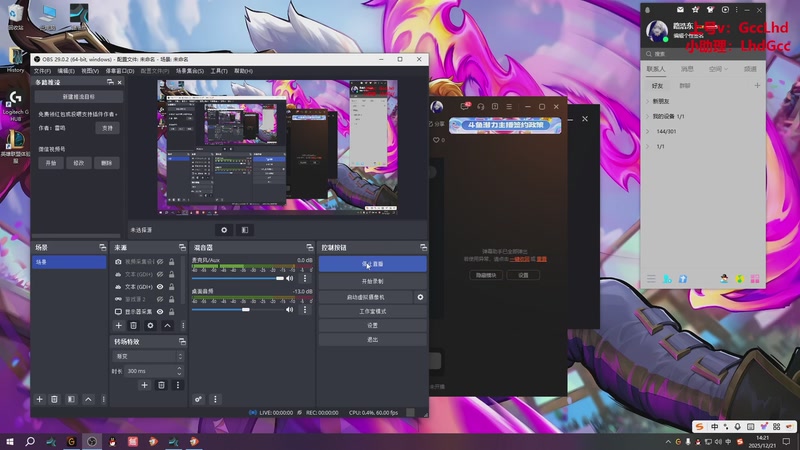Hide the second 文本 (GDI+) source
This screenshot has height=450, width=800.
tap(160, 287)
